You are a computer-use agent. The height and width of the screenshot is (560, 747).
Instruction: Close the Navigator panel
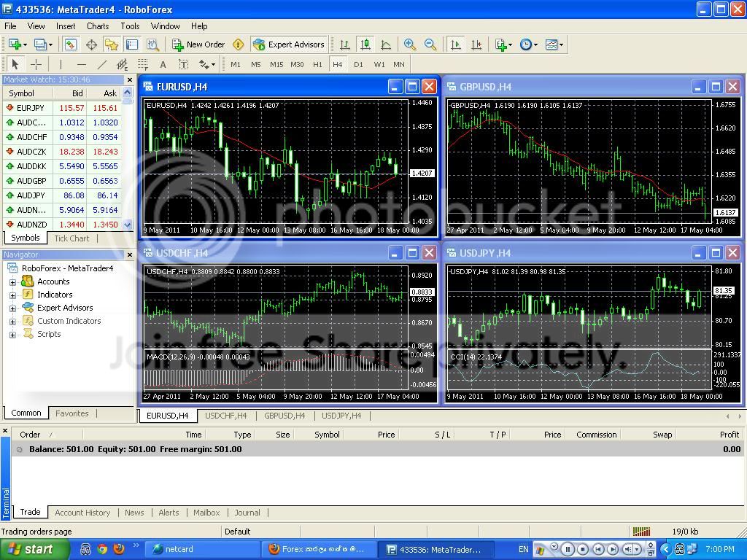130,254
